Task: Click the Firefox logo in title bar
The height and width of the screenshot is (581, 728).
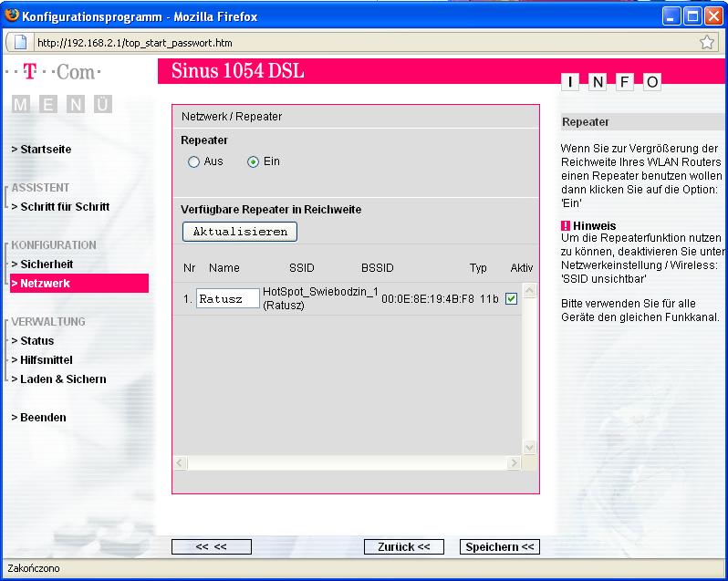Action: point(11,15)
